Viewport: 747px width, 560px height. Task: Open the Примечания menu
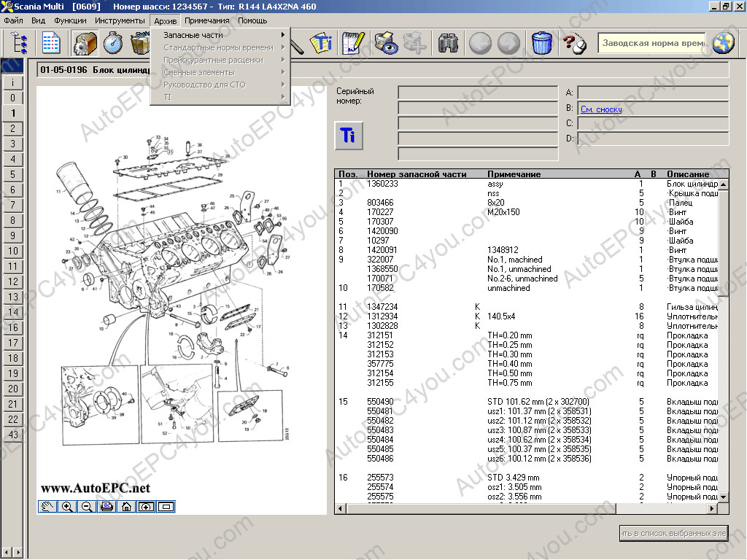pyautogui.click(x=206, y=21)
